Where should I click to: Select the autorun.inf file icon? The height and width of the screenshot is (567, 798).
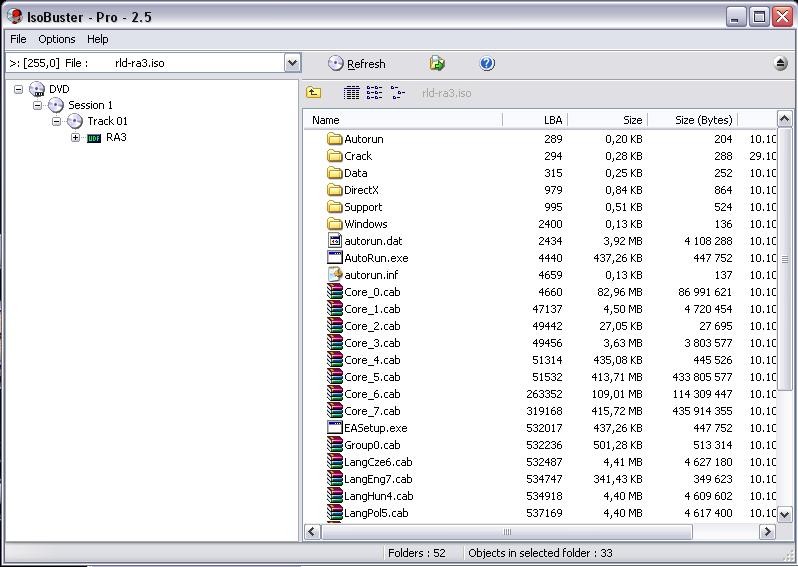pyautogui.click(x=334, y=275)
